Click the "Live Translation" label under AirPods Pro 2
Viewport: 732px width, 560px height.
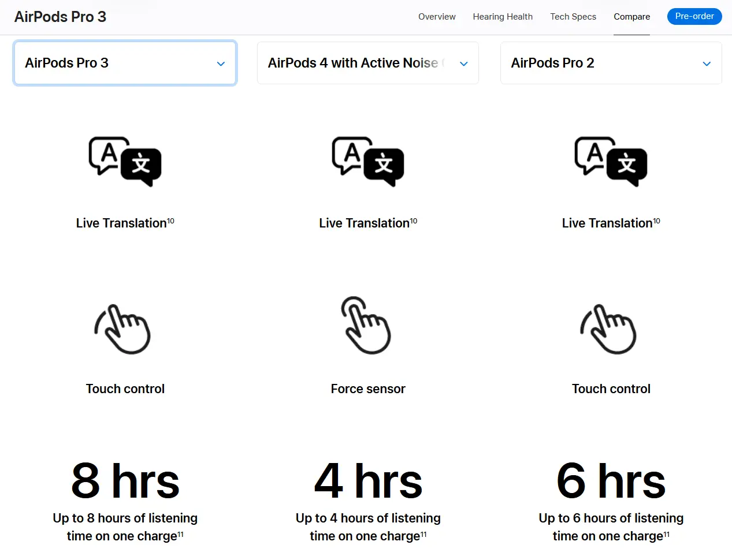tap(608, 223)
